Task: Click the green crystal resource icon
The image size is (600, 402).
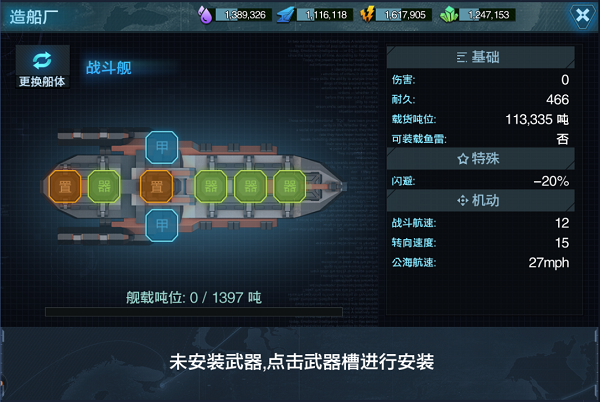Action: [x=449, y=15]
